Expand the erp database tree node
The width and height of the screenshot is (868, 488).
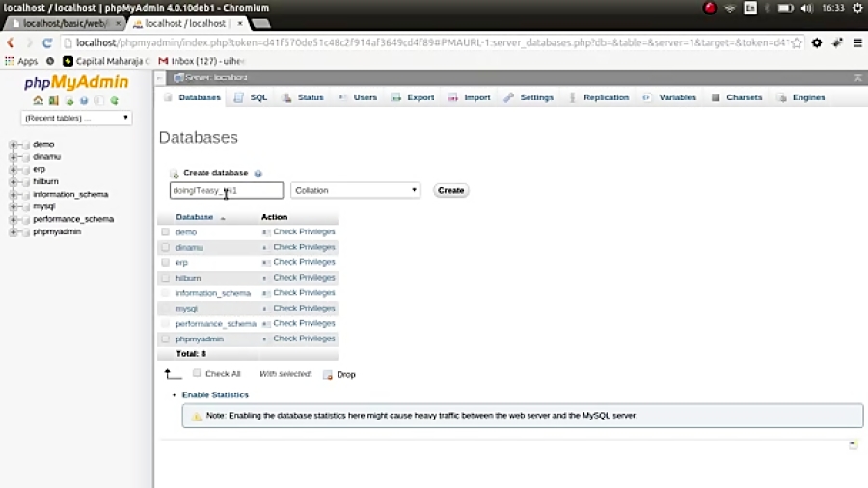(x=13, y=170)
